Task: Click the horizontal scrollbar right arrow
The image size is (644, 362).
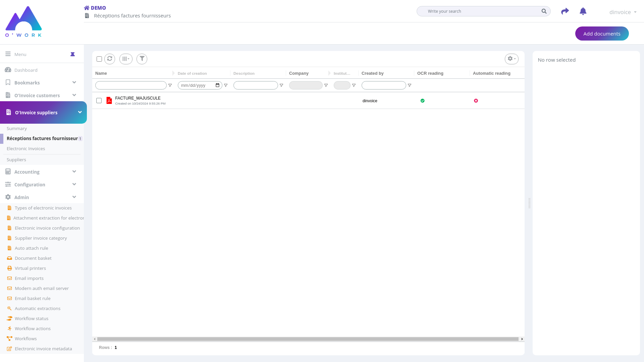Action: (522, 339)
